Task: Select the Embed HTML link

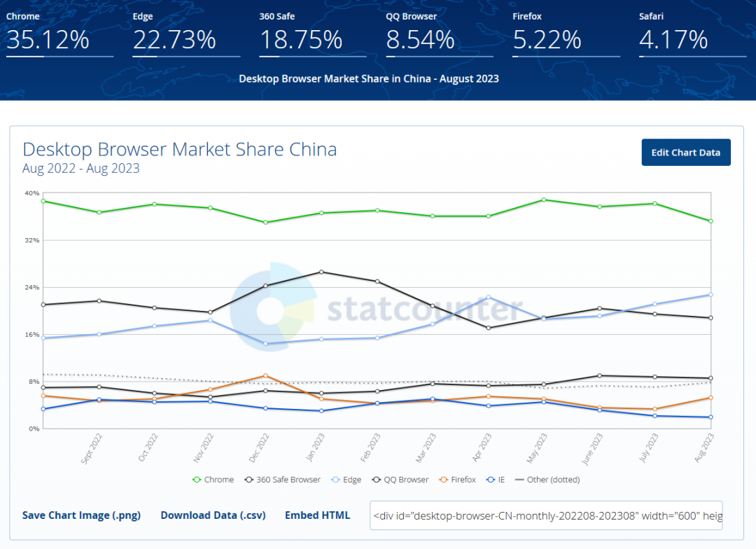Action: [317, 515]
